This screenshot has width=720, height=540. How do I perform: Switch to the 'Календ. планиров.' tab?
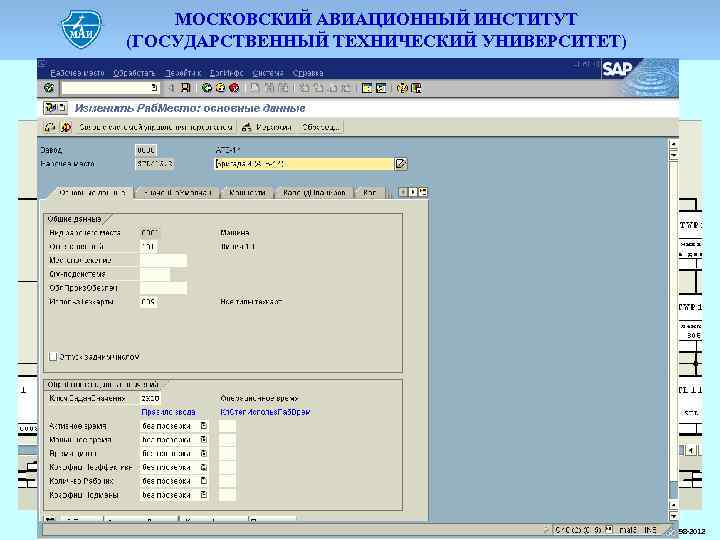pos(315,193)
